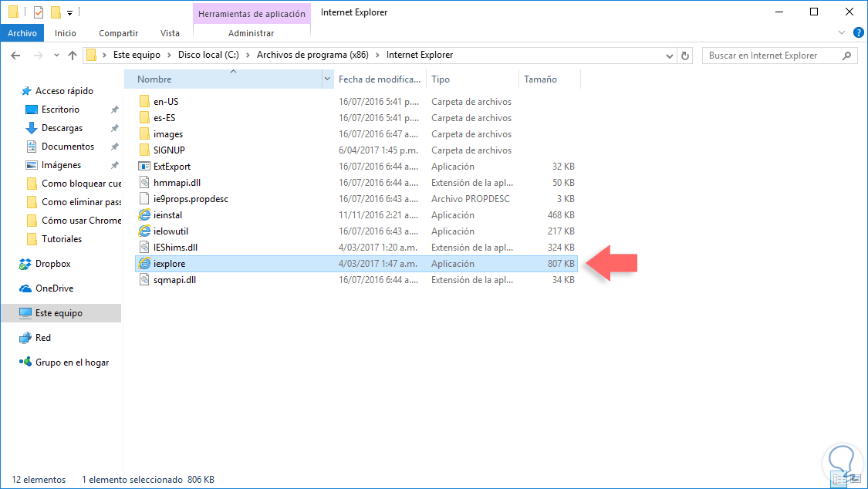Switch to the Inicio ribbon tab

[x=66, y=33]
